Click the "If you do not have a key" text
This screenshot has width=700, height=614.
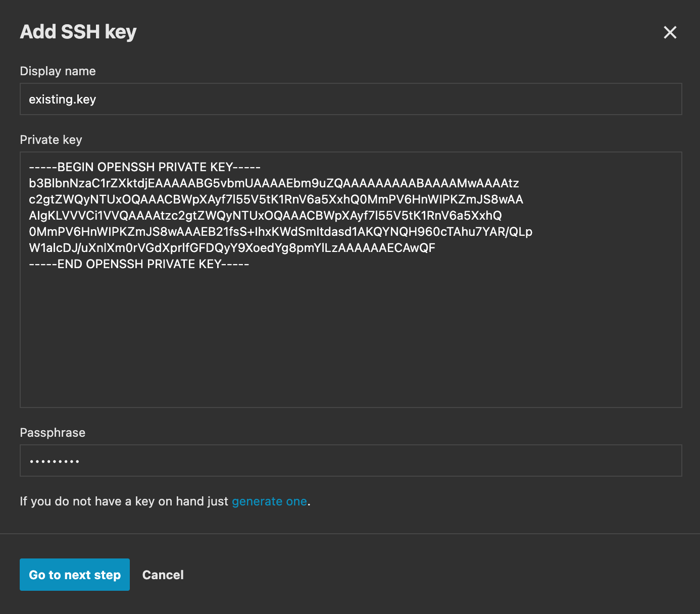click(124, 501)
